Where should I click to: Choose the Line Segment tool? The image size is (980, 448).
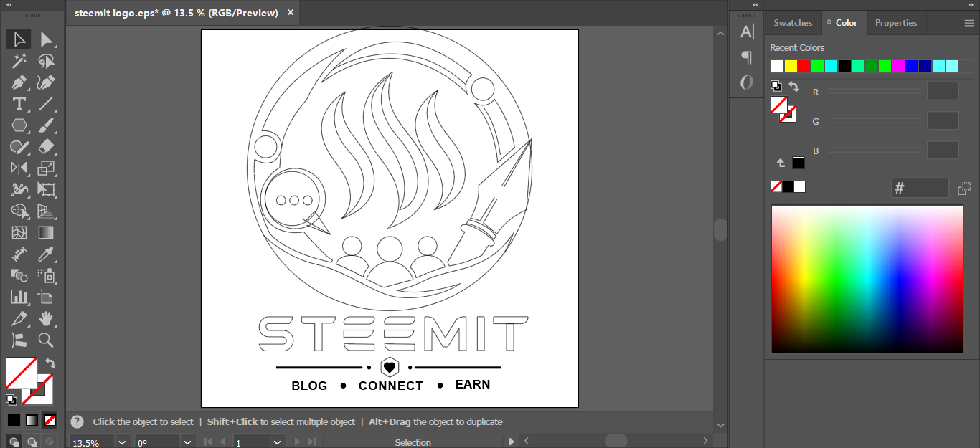point(47,104)
